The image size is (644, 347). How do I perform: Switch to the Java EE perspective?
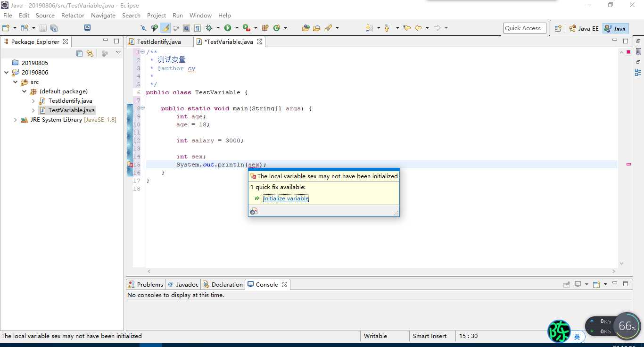click(x=584, y=29)
